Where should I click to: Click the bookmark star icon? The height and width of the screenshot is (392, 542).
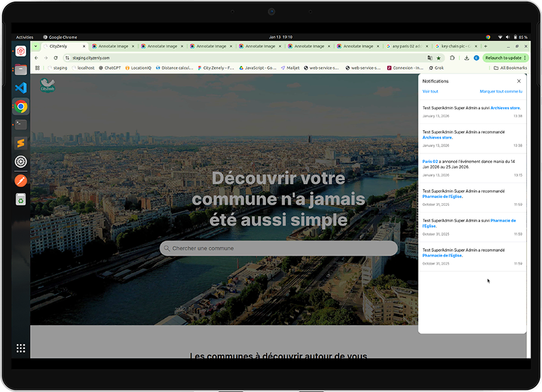[x=438, y=58]
